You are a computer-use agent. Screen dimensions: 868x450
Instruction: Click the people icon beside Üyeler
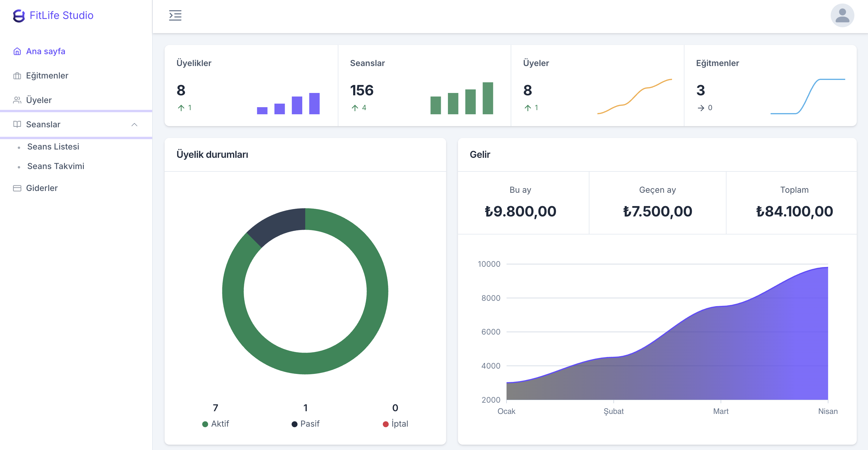[x=17, y=100]
